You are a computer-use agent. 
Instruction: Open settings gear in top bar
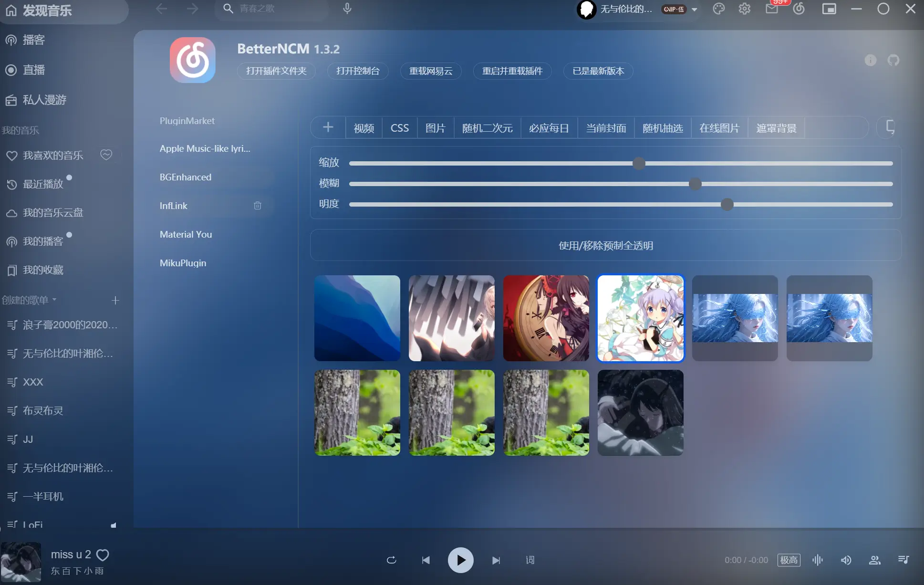[x=745, y=9]
